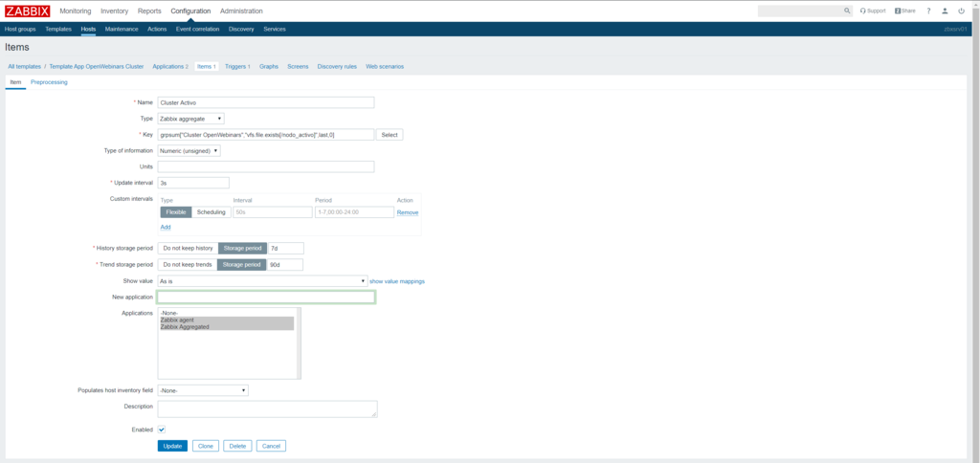The width and height of the screenshot is (980, 463).
Task: Click show value mappings link
Action: [x=397, y=281]
